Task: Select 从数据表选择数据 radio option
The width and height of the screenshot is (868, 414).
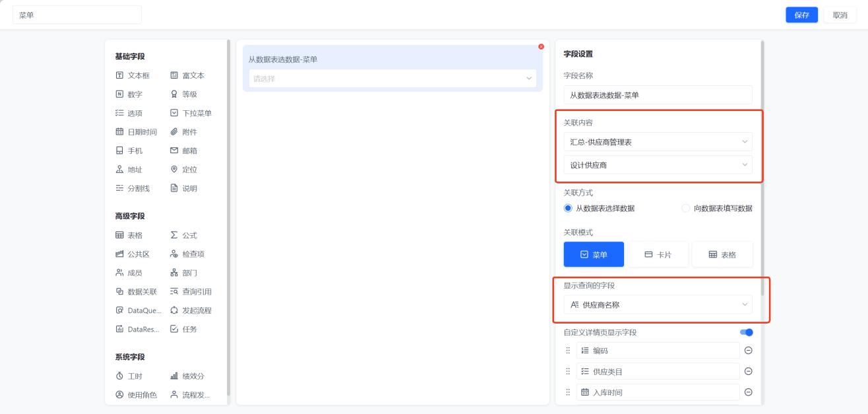Action: [x=599, y=208]
